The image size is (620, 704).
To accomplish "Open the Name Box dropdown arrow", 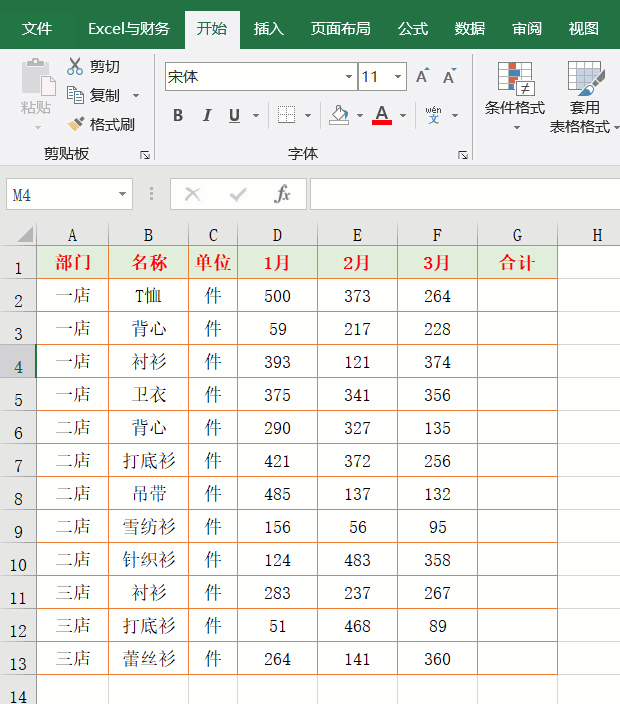I will 122,194.
